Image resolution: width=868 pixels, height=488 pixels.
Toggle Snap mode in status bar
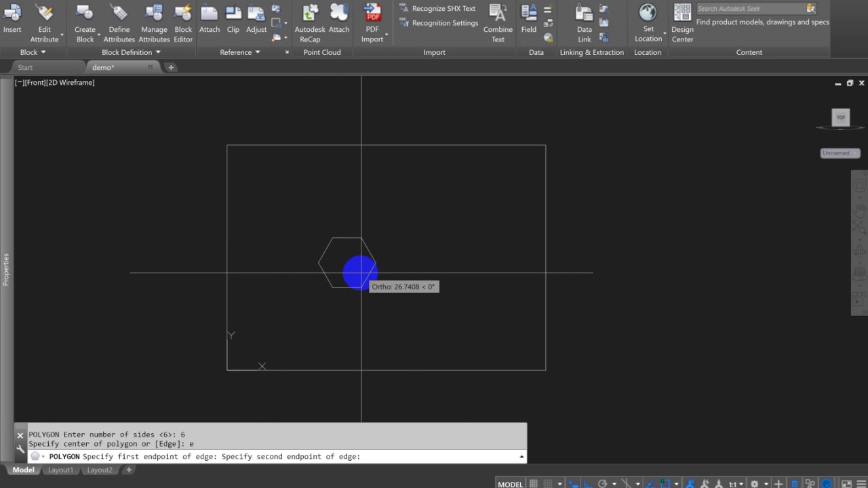[x=547, y=483]
